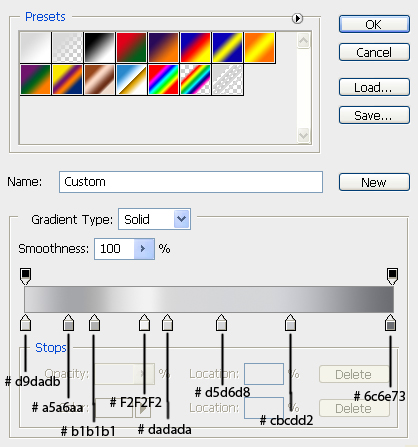The width and height of the screenshot is (418, 447).
Task: Click the opacity stop Location field
Action: 264,374
